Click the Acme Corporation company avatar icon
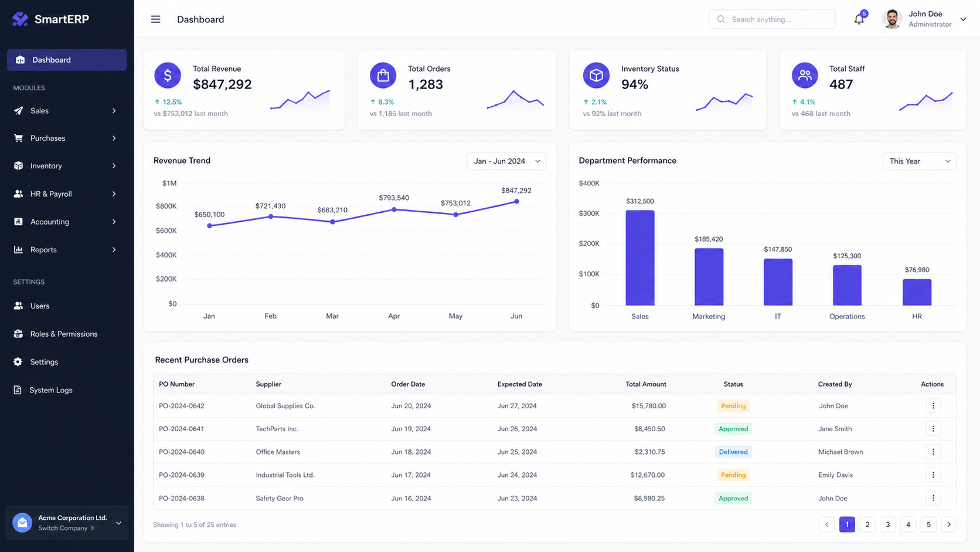The height and width of the screenshot is (552, 980). coord(22,523)
